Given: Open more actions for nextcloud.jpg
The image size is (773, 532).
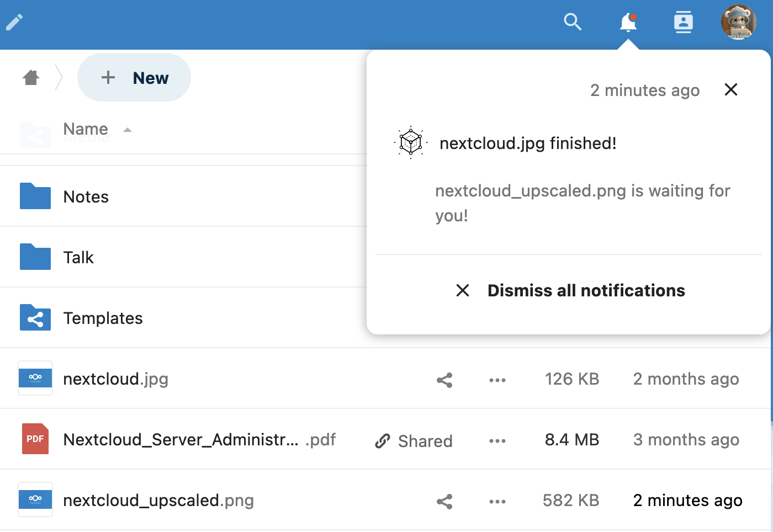Looking at the screenshot, I should [x=497, y=380].
